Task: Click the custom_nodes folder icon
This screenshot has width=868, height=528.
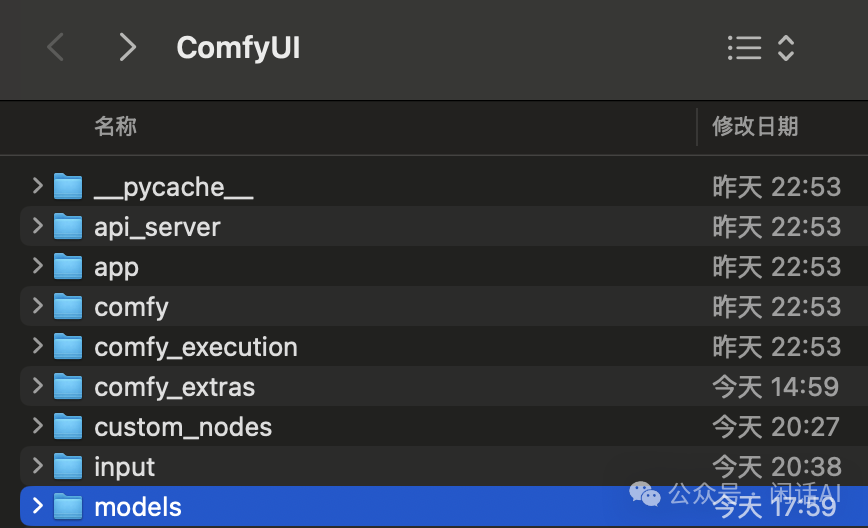Action: pos(68,427)
